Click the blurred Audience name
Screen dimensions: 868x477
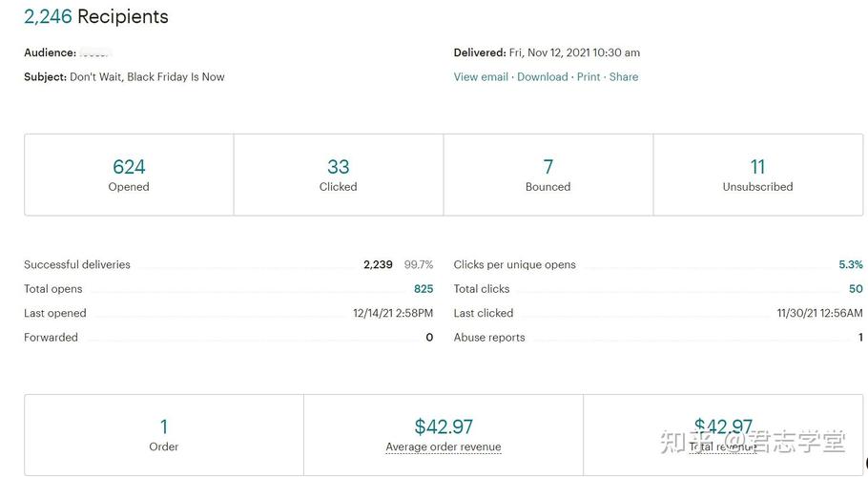pyautogui.click(x=95, y=53)
